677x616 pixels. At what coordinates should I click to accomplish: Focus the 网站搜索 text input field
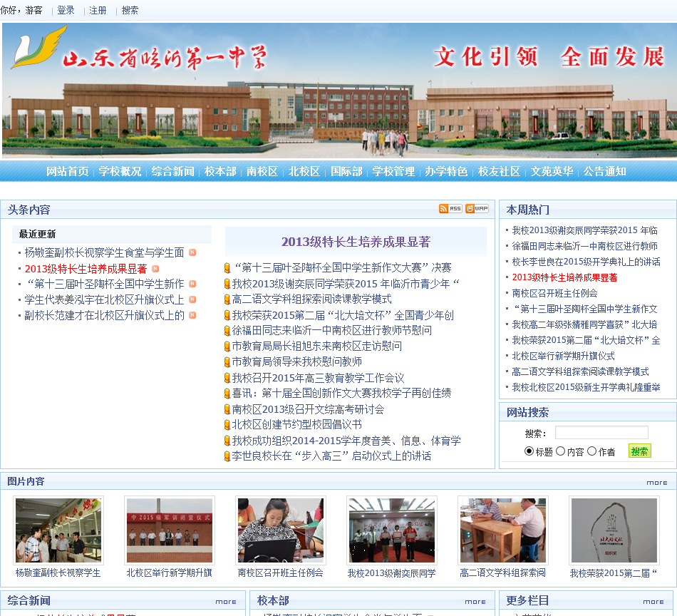(601, 432)
